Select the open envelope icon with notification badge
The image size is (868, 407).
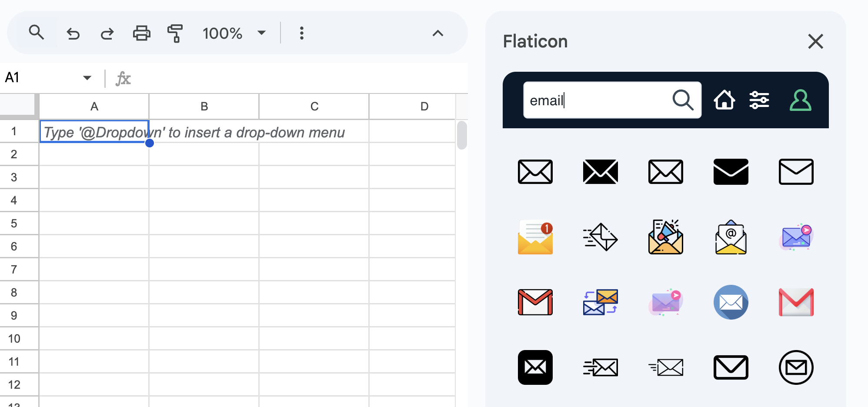[x=535, y=237]
